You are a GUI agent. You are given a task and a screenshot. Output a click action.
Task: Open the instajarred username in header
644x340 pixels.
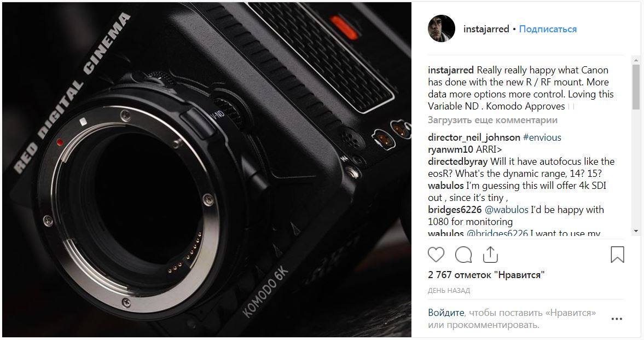click(486, 29)
